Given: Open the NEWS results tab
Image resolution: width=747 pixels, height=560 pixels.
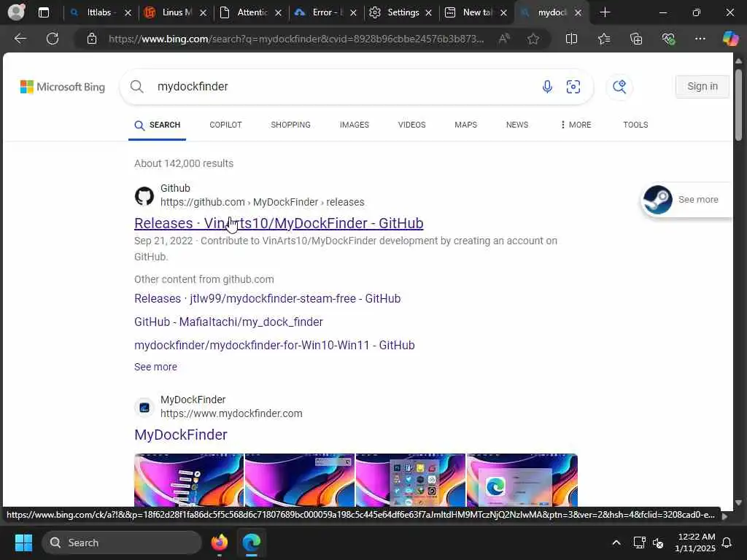Looking at the screenshot, I should [517, 125].
